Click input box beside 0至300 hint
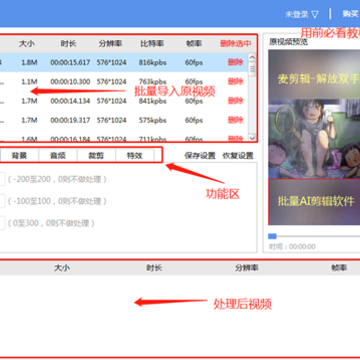Screen dimensions: 360x360 [2, 223]
